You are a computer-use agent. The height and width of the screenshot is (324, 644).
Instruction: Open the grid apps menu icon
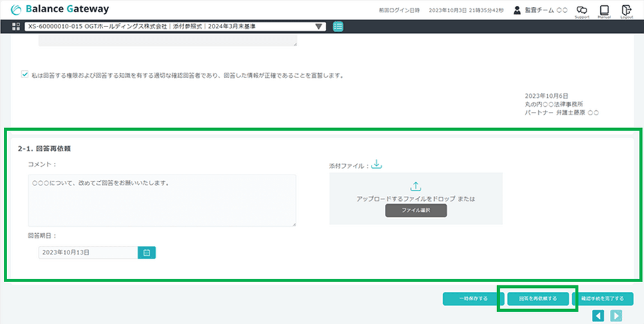coord(16,26)
